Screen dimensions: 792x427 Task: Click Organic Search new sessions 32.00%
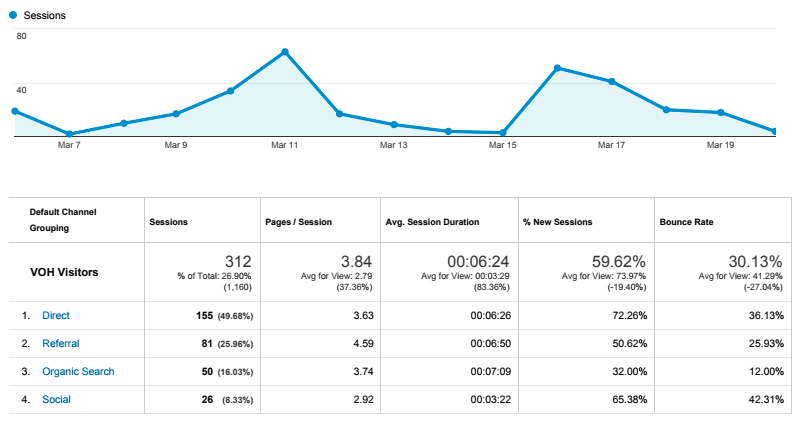(x=629, y=371)
